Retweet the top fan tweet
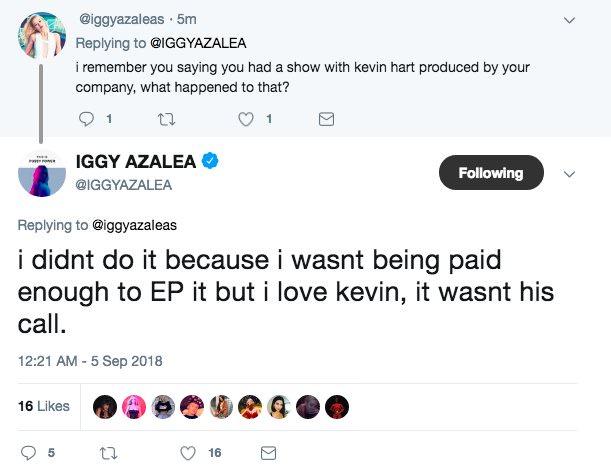611x474 pixels. [166, 119]
